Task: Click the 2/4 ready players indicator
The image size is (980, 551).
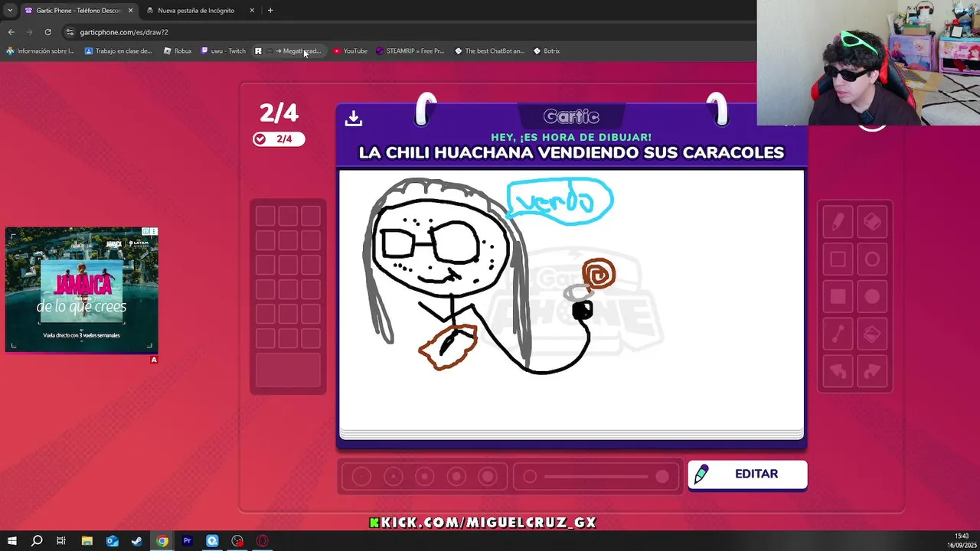Action: click(x=279, y=139)
